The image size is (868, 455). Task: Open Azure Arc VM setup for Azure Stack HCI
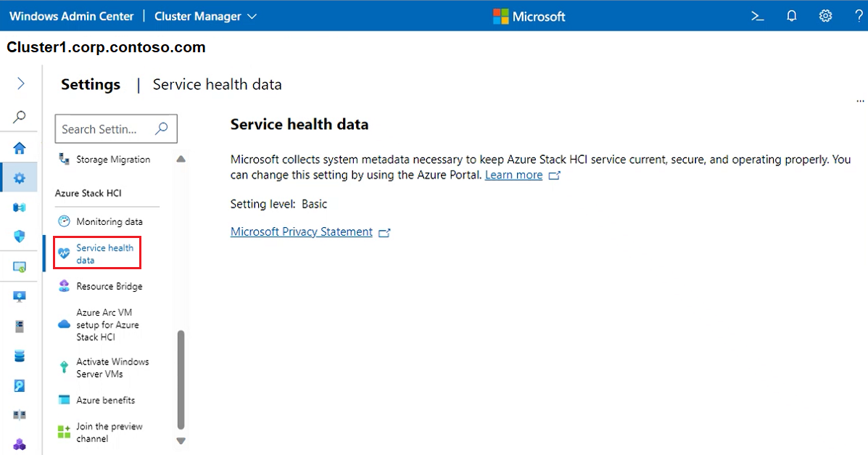99,325
